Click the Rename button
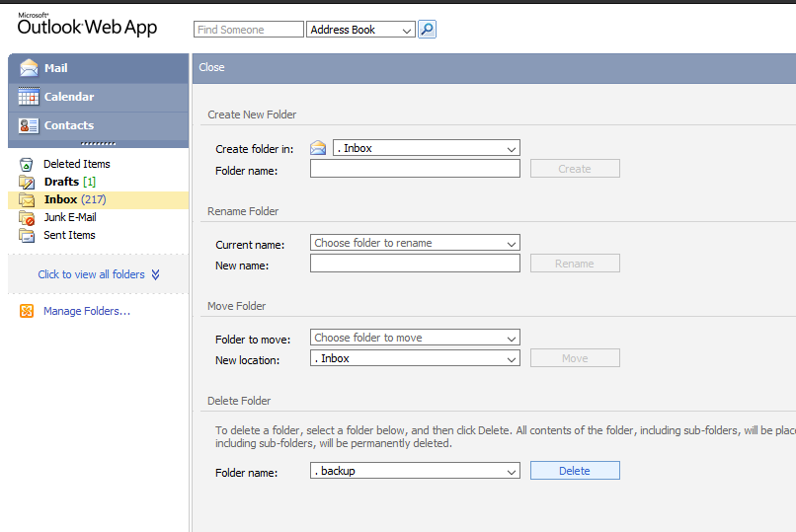This screenshot has height=532, width=796. click(575, 264)
